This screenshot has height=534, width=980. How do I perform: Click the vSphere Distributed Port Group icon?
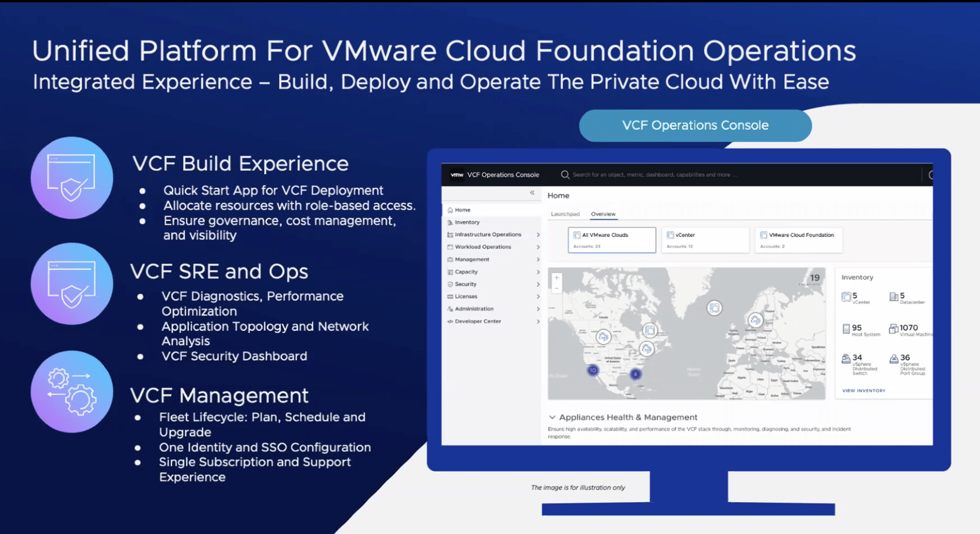pyautogui.click(x=894, y=359)
